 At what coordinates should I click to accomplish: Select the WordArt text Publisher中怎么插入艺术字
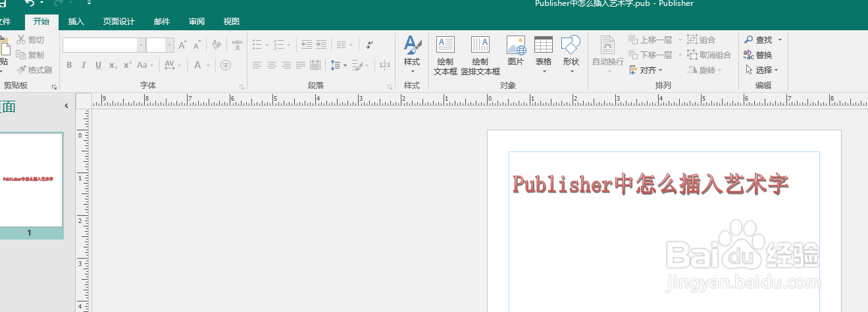pyautogui.click(x=650, y=184)
